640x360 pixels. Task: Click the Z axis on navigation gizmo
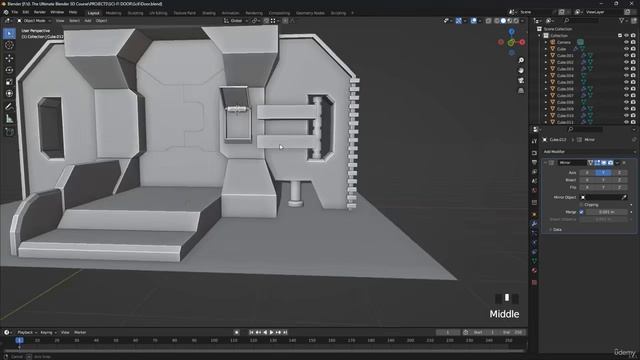pyautogui.click(x=511, y=31)
